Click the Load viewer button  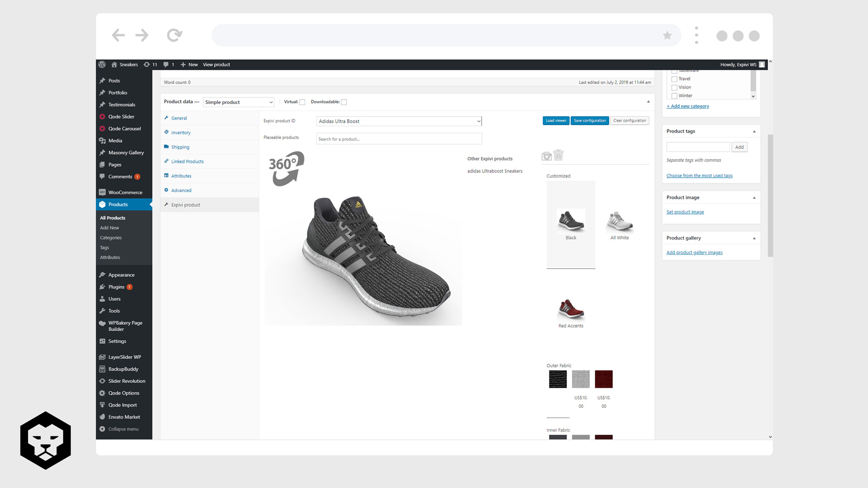point(556,121)
